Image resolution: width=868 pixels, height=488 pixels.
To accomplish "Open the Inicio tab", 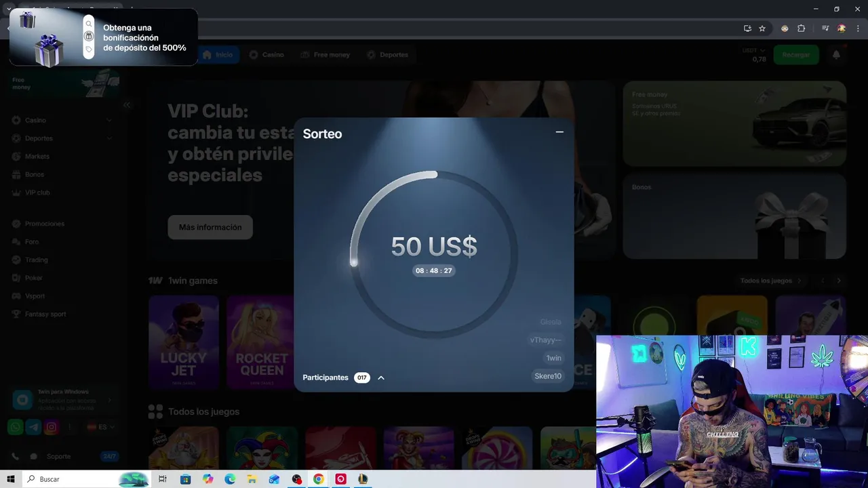I will tap(218, 55).
